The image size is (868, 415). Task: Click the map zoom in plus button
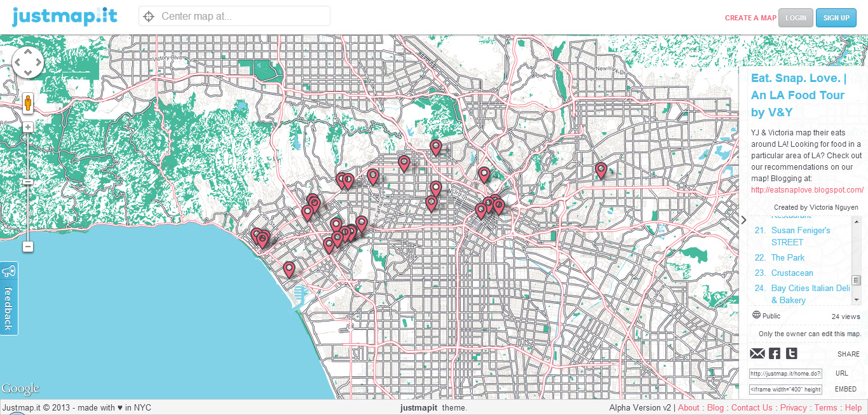pyautogui.click(x=28, y=127)
